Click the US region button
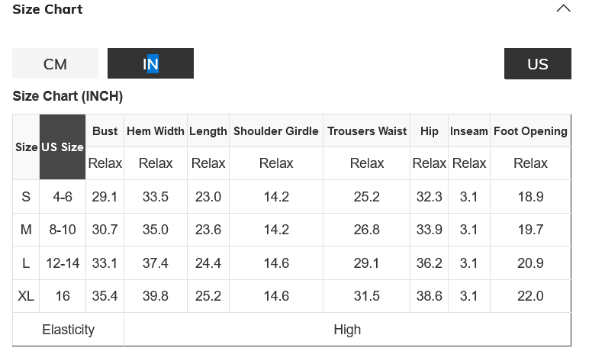 [x=537, y=64]
